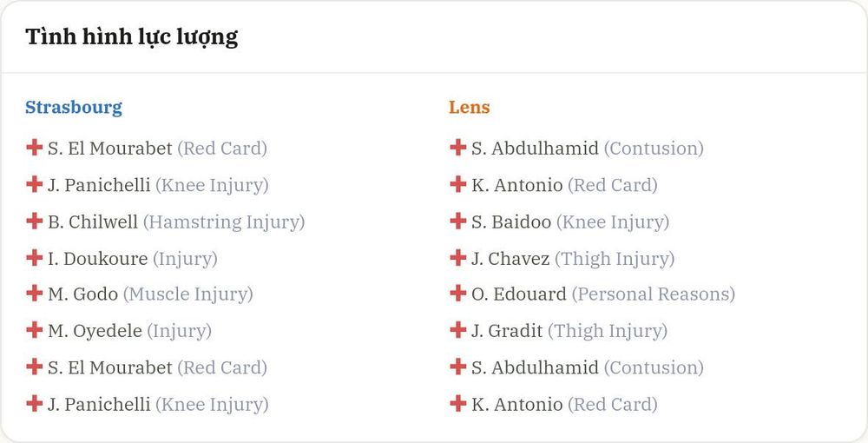Click the Tình hình lực lượng title
868x443 pixels.
pos(132,37)
